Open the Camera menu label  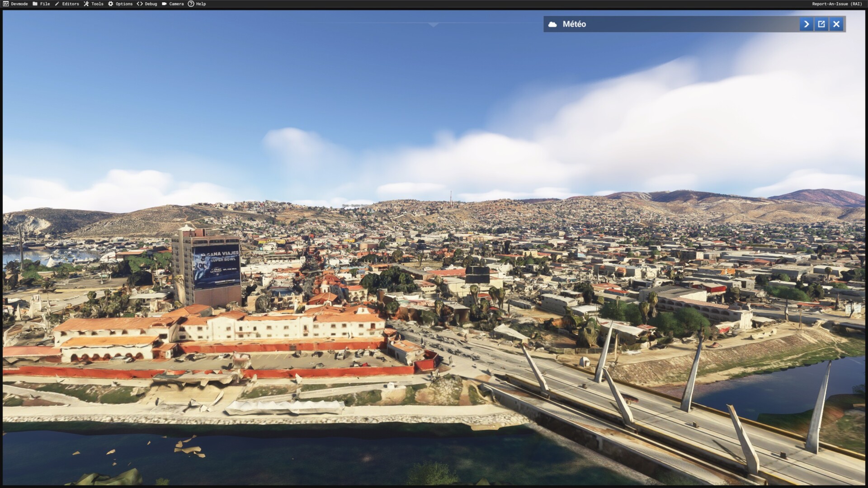click(176, 4)
